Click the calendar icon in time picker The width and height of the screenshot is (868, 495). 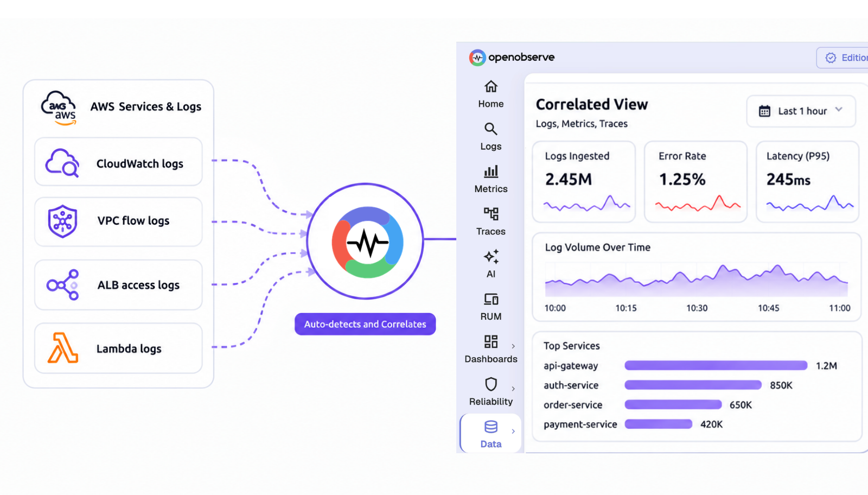[764, 111]
